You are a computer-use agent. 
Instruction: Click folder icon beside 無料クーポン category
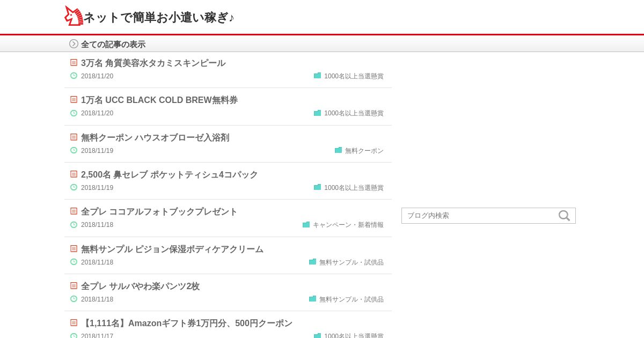point(338,150)
